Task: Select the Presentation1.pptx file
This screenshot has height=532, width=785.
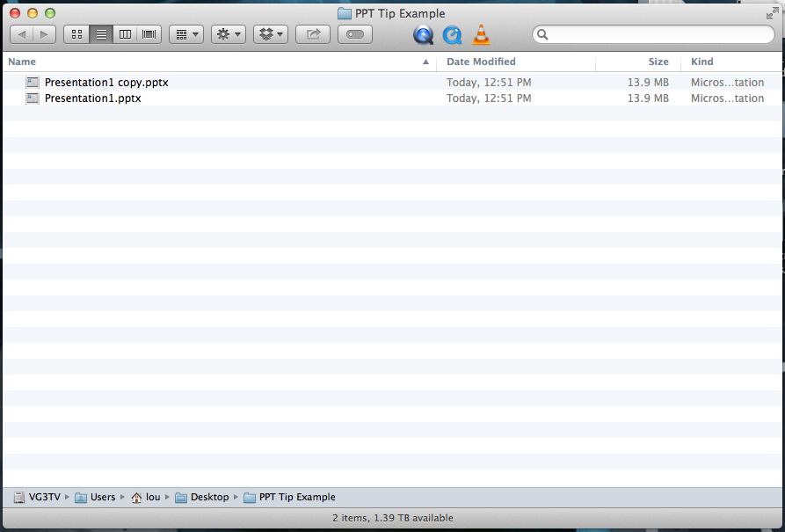Action: [x=92, y=98]
